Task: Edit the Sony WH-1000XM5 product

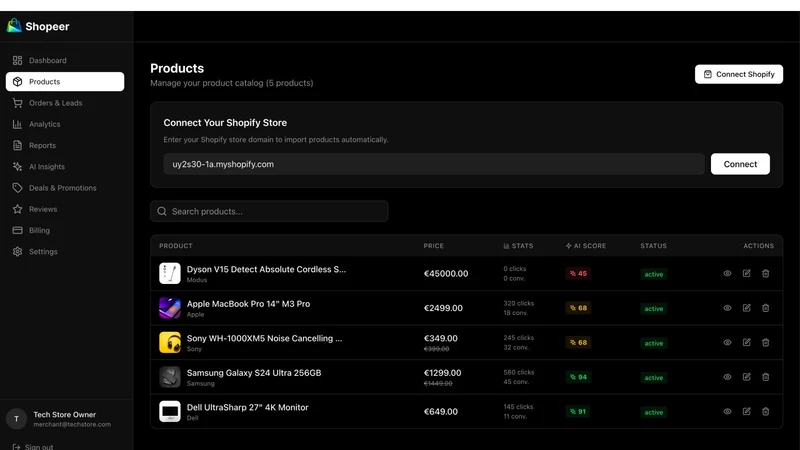Action: (x=746, y=342)
